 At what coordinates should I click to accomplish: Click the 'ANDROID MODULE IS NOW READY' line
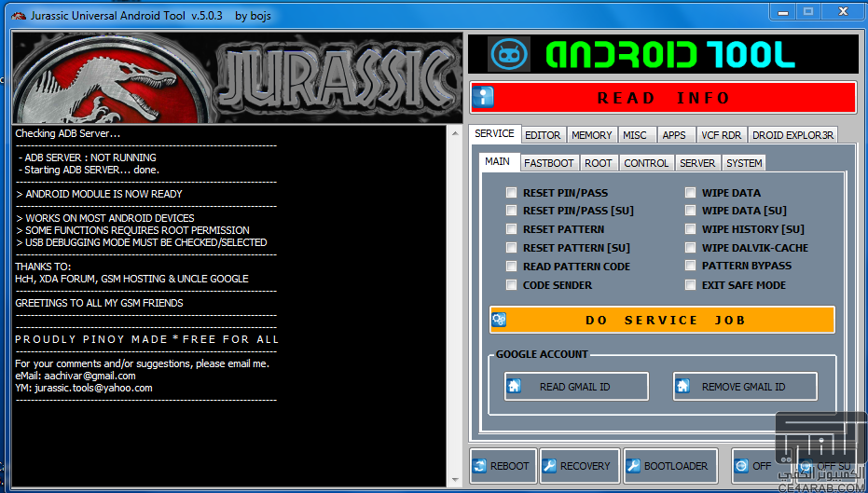[99, 194]
